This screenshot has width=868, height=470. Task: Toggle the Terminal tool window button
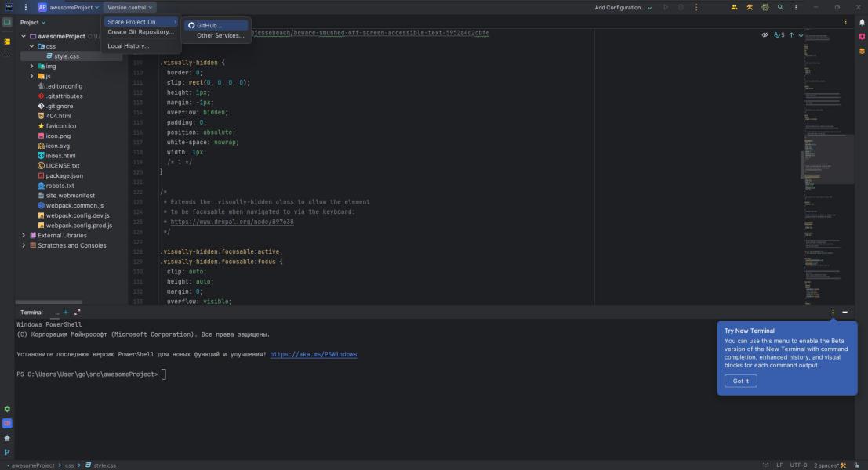(7, 424)
